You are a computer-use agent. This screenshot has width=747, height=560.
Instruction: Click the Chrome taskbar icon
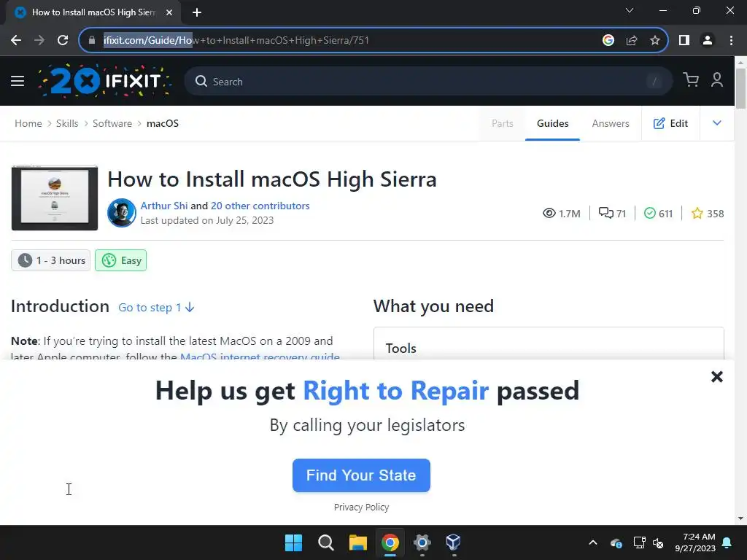pos(390,542)
